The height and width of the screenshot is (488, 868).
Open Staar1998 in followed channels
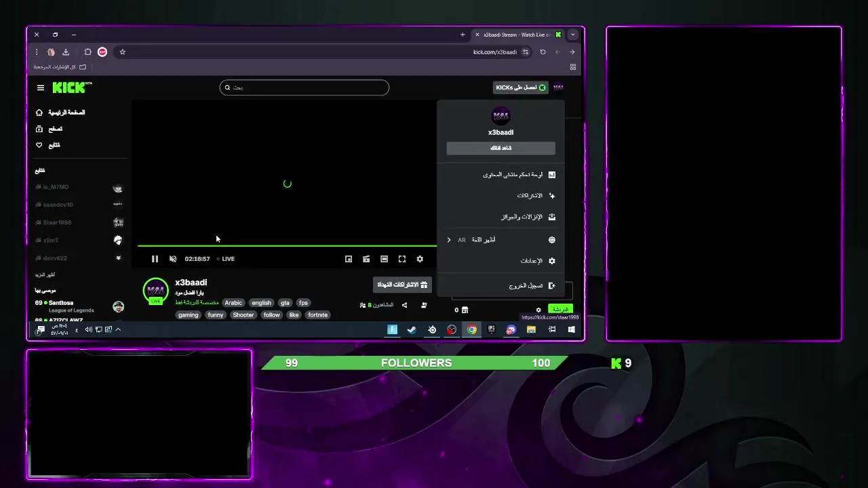pos(79,222)
